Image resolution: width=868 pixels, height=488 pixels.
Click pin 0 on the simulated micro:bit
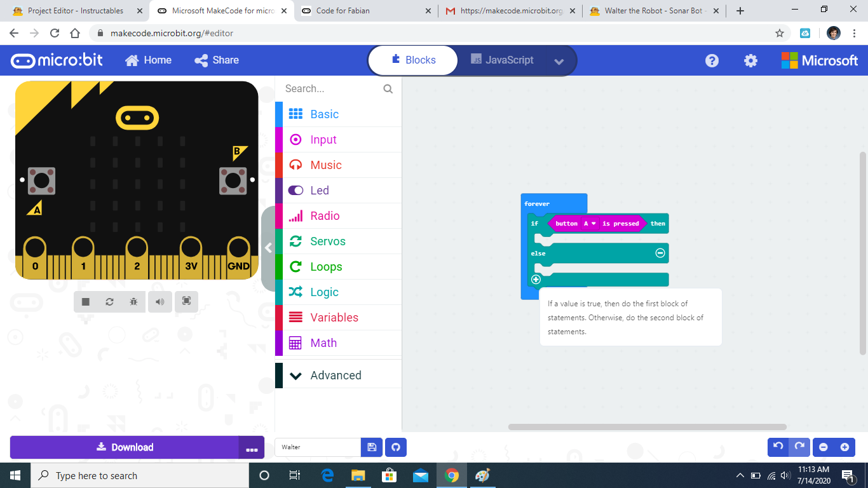tap(35, 257)
